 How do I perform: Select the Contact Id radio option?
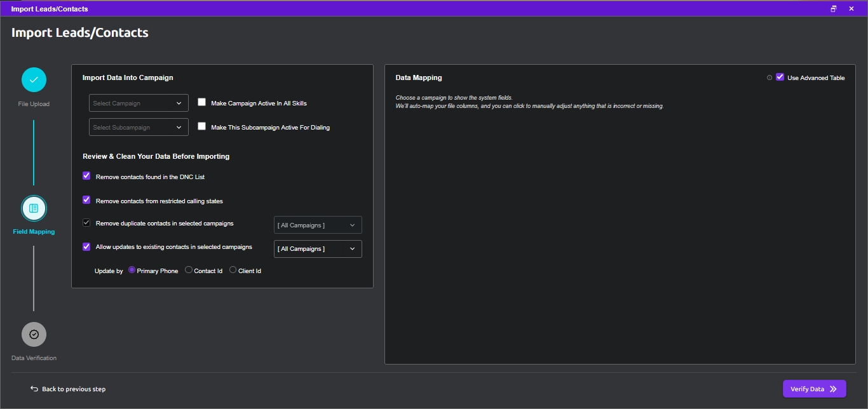pos(189,270)
